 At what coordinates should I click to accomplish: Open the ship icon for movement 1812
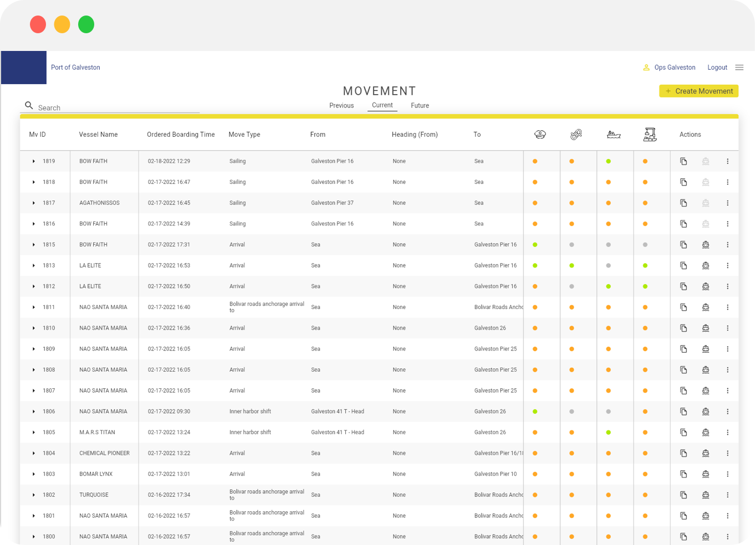pos(705,286)
